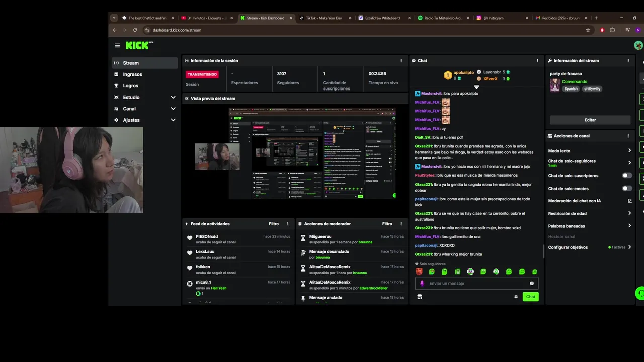Open session information options menu
The height and width of the screenshot is (362, 644).
[x=401, y=61]
